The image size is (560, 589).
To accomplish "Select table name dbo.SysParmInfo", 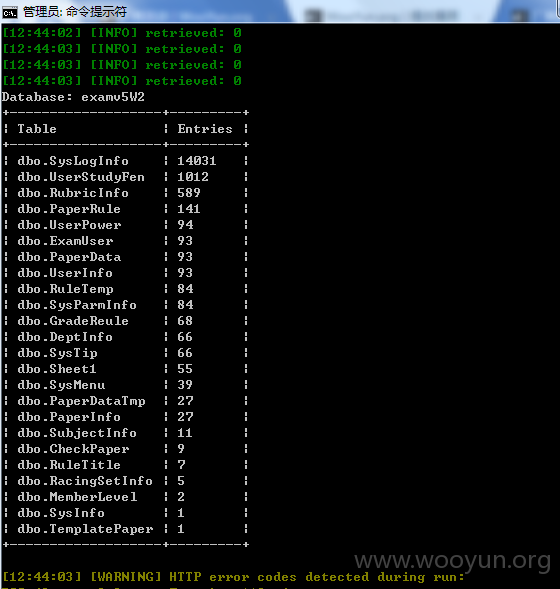I will pos(77,305).
